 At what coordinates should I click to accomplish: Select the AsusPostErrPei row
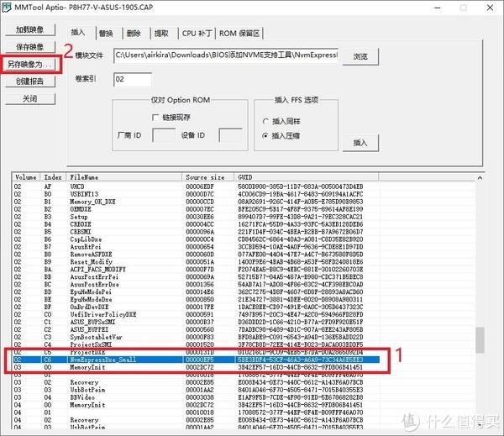(x=196, y=277)
